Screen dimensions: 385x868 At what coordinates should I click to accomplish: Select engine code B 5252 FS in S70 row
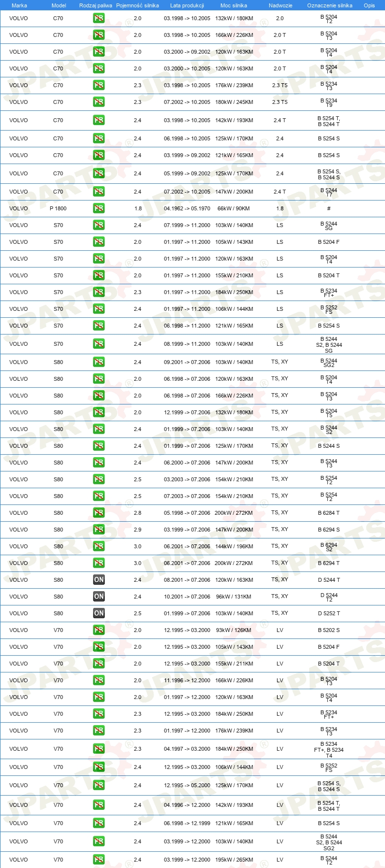pyautogui.click(x=329, y=309)
